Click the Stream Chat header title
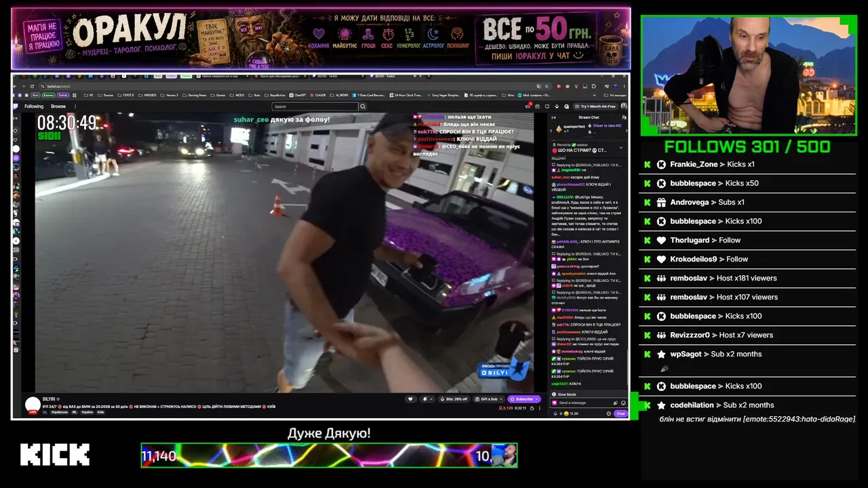Image resolution: width=868 pixels, height=488 pixels. (x=589, y=117)
